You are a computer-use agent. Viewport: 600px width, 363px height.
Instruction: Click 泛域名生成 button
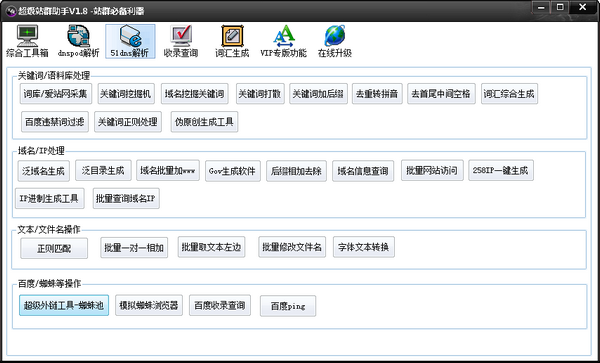coord(44,171)
